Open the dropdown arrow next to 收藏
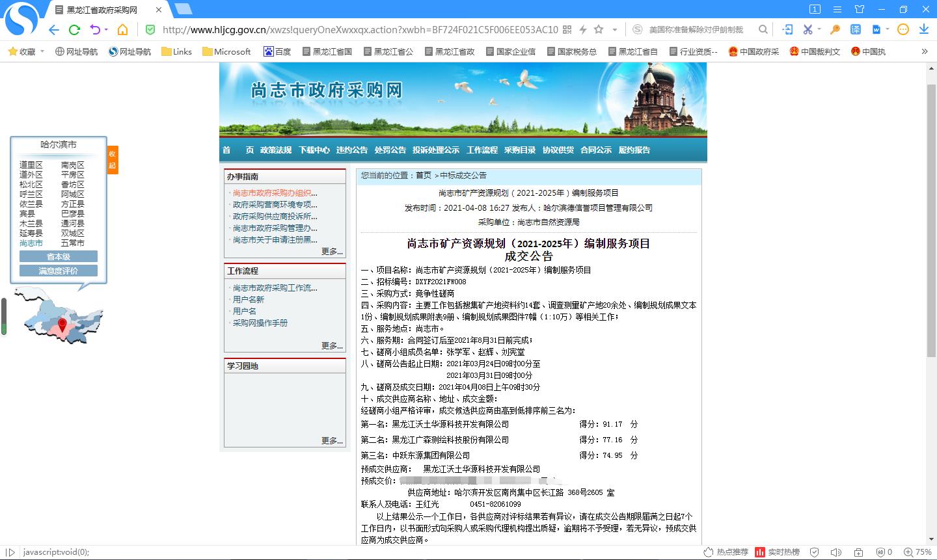The image size is (937, 560). [42, 51]
